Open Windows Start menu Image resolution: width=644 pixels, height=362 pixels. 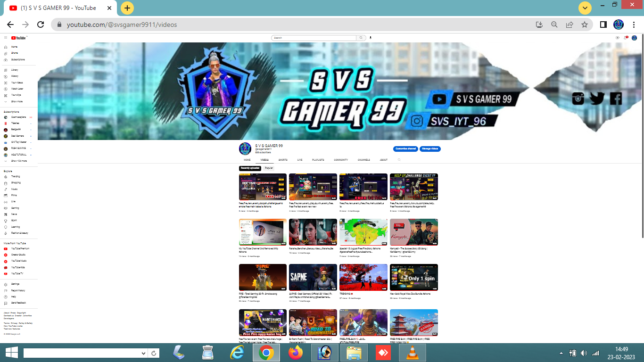[12, 353]
